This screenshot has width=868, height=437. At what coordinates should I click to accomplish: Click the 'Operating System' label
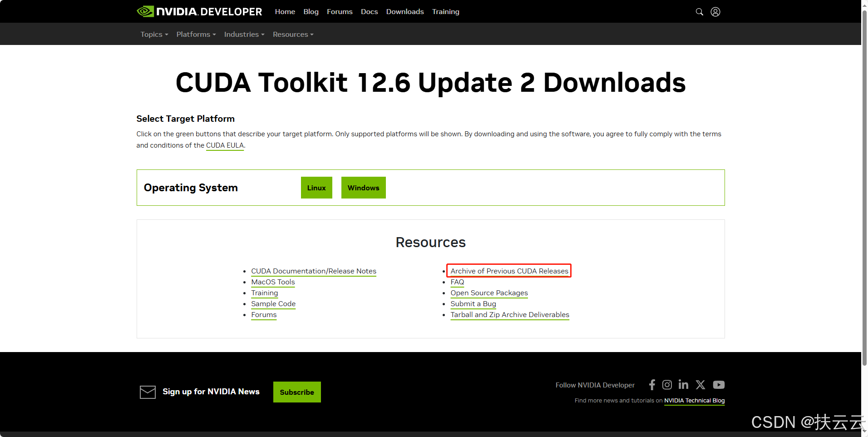[191, 188]
